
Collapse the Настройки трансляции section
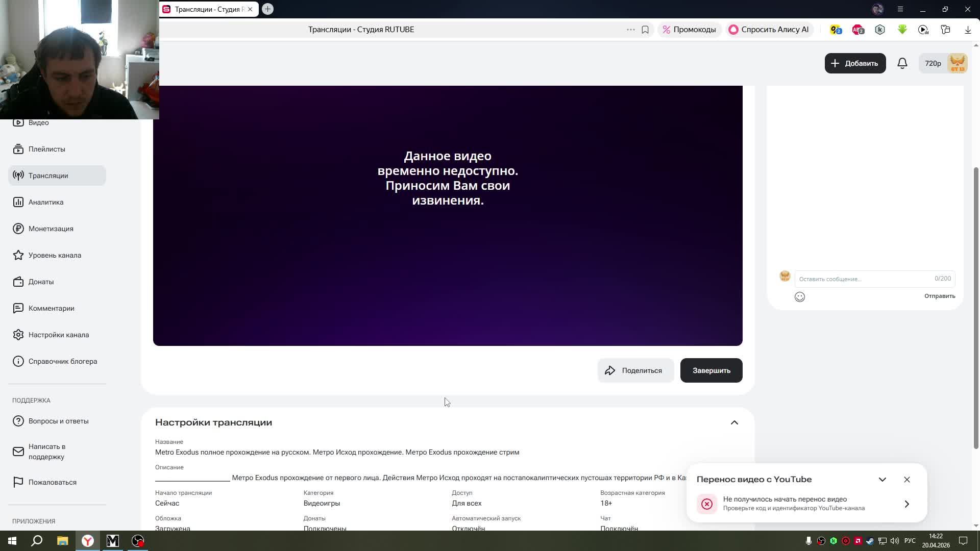coord(734,422)
